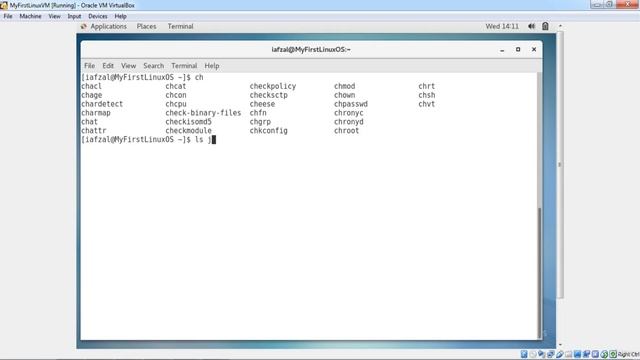Screen dimensions: 640x360
Task: Click the 'chcat' entry in terminal output
Action: point(176,86)
